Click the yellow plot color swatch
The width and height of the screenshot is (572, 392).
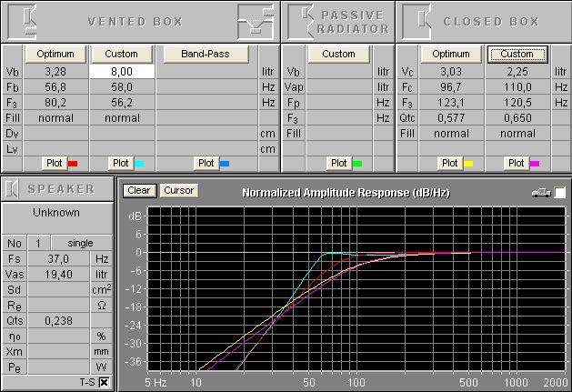tap(468, 164)
